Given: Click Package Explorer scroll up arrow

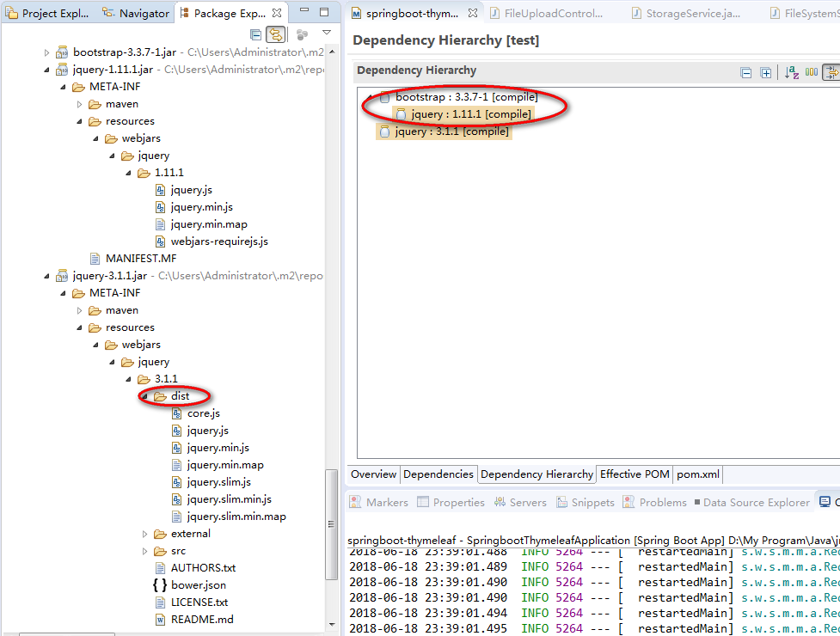Looking at the screenshot, I should coord(332,52).
